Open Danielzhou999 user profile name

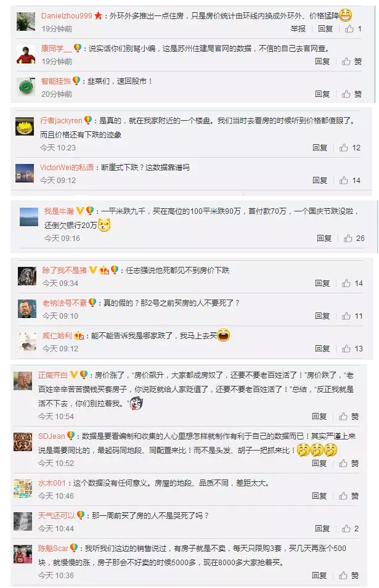pos(67,16)
